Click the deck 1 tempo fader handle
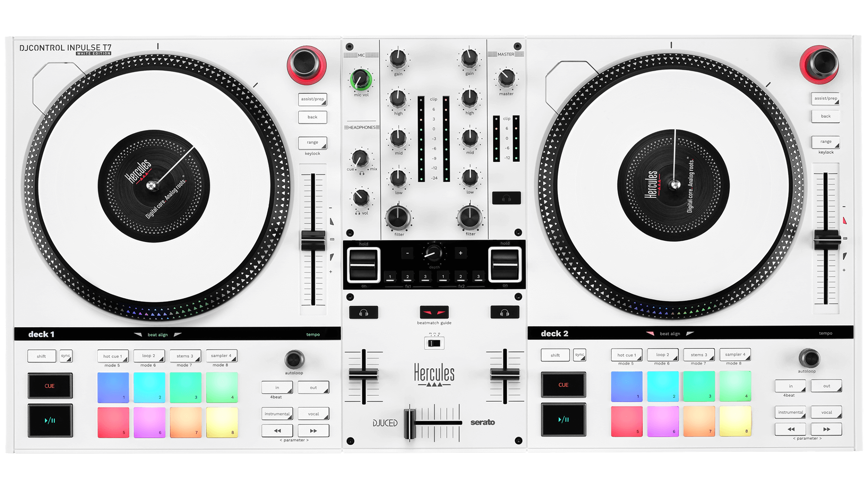868x488 pixels. tap(313, 240)
